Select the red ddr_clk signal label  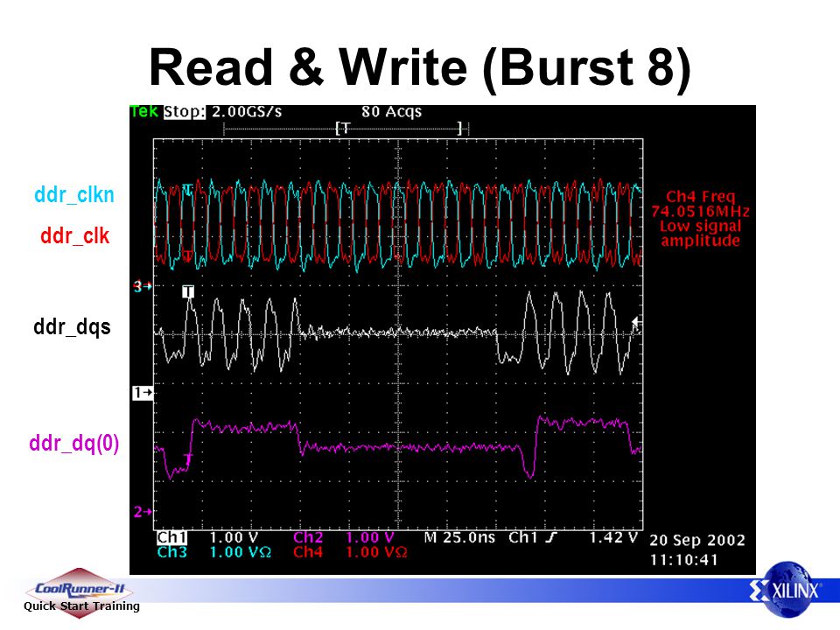coord(75,235)
